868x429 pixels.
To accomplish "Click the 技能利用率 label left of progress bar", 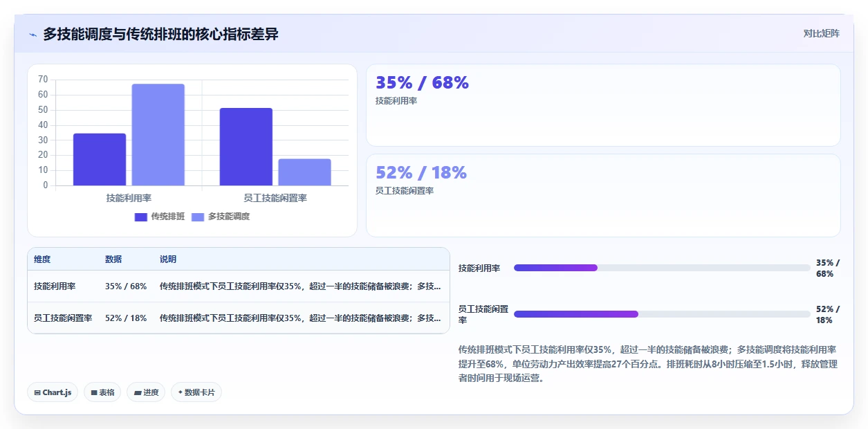I will point(479,268).
